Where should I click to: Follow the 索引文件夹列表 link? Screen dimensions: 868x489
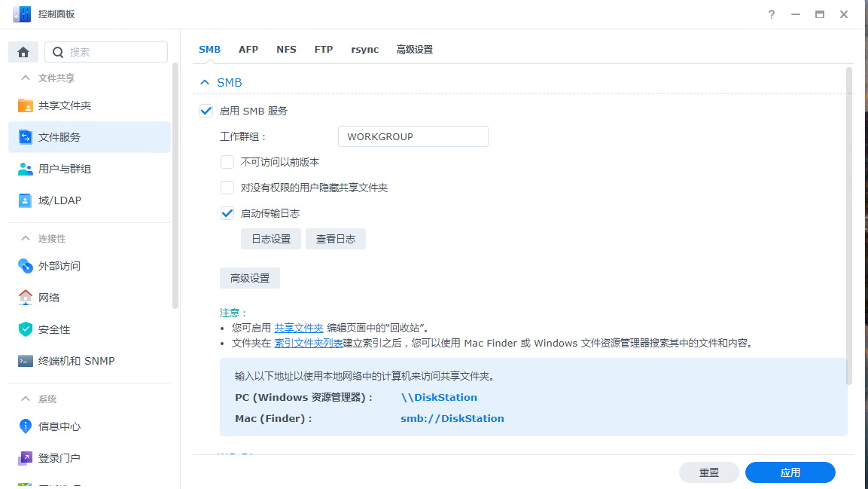click(x=309, y=344)
